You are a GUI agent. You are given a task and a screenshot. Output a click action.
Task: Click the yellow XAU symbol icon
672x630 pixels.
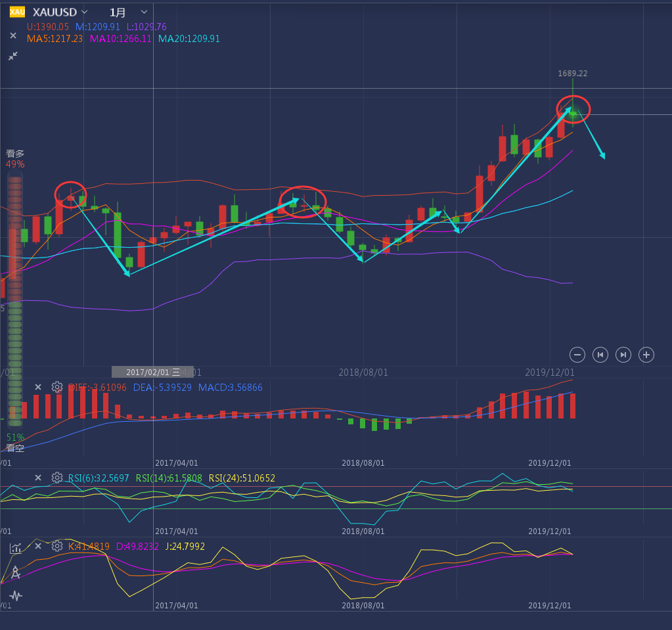17,12
